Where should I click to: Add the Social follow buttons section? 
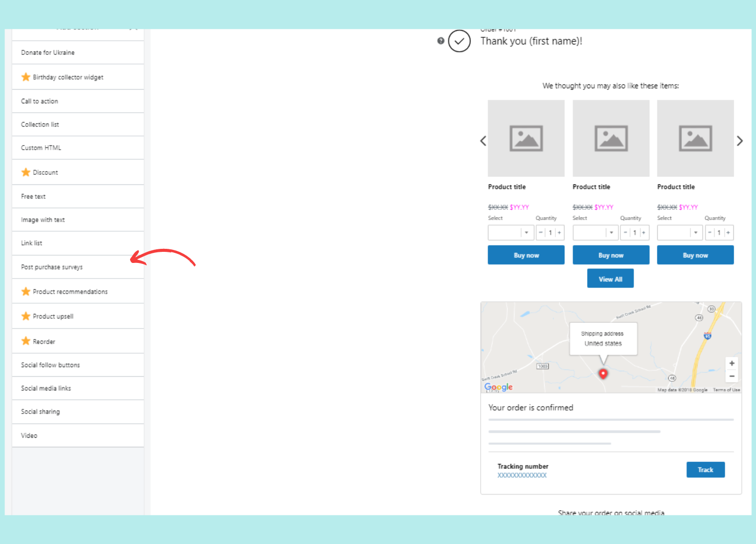(x=78, y=365)
